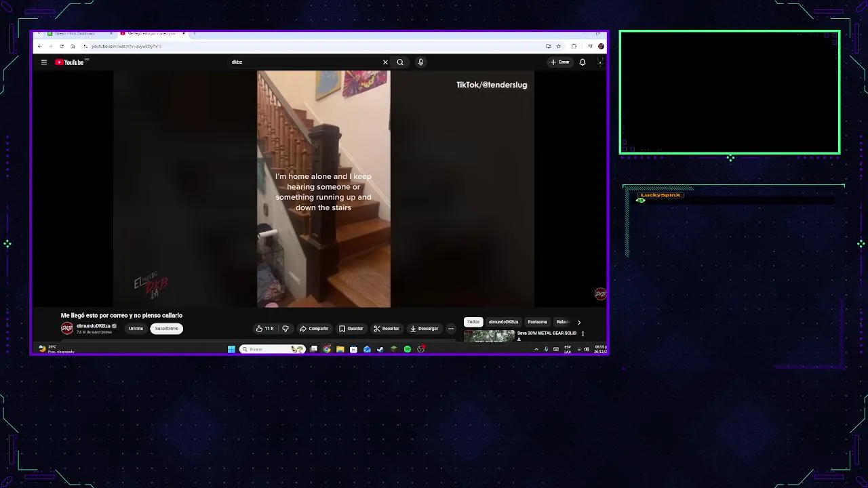The height and width of the screenshot is (488, 868).
Task: Open more actions three-dot menu
Action: [x=451, y=329]
